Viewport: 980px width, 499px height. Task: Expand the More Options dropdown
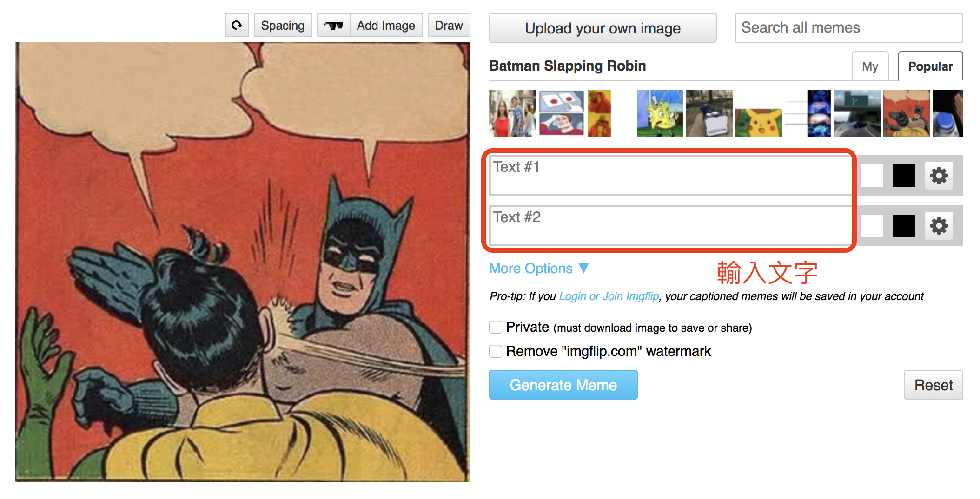coord(539,269)
